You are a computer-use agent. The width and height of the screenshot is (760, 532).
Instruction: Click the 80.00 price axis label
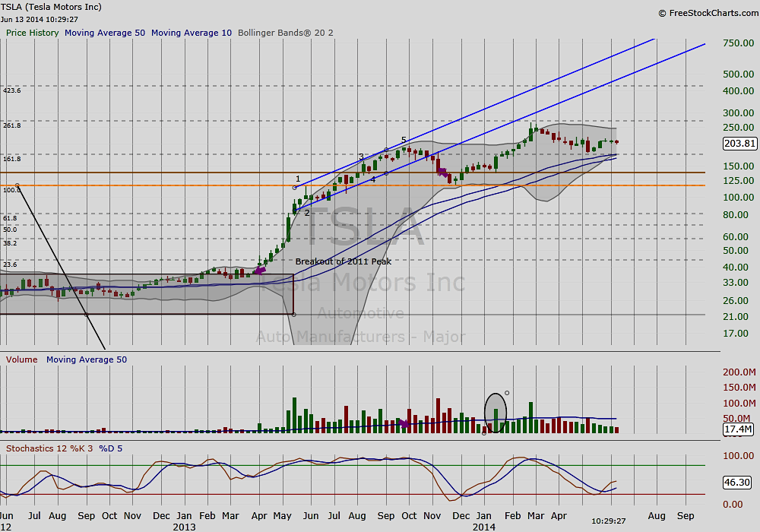pos(736,214)
